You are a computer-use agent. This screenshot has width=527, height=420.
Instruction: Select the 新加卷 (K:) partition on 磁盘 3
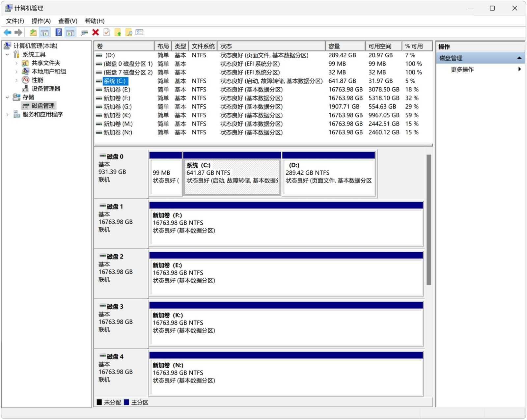coord(286,324)
